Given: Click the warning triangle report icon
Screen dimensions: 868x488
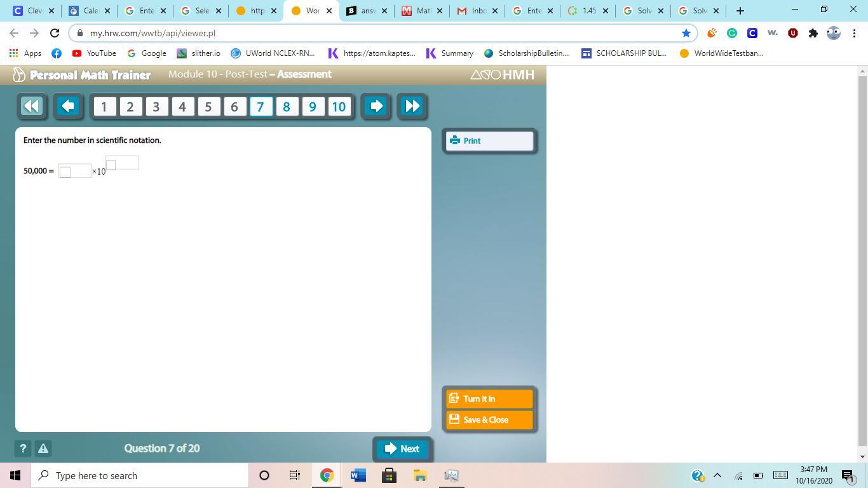Looking at the screenshot, I should point(43,449).
